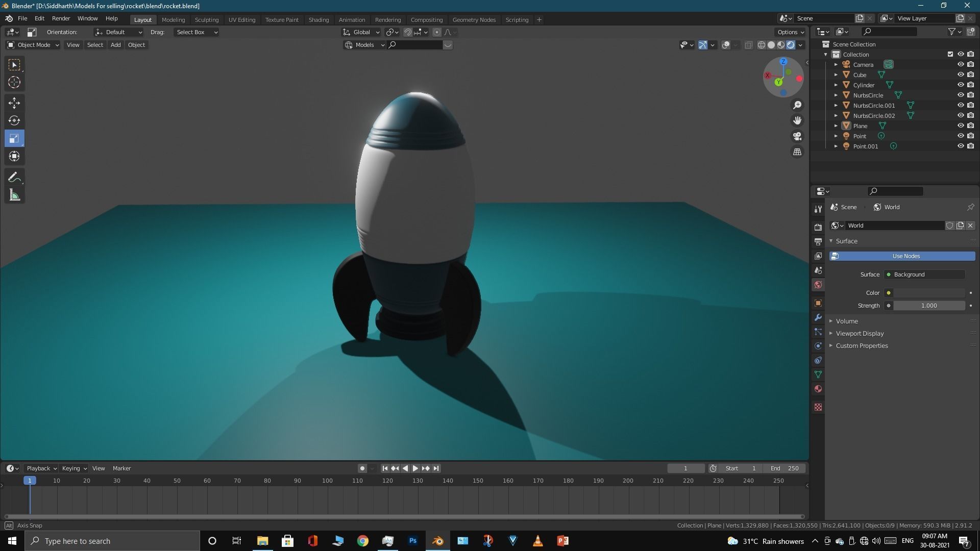Viewport: 980px width, 551px height.
Task: Expand the Cylinder item in outliner
Action: click(x=836, y=85)
